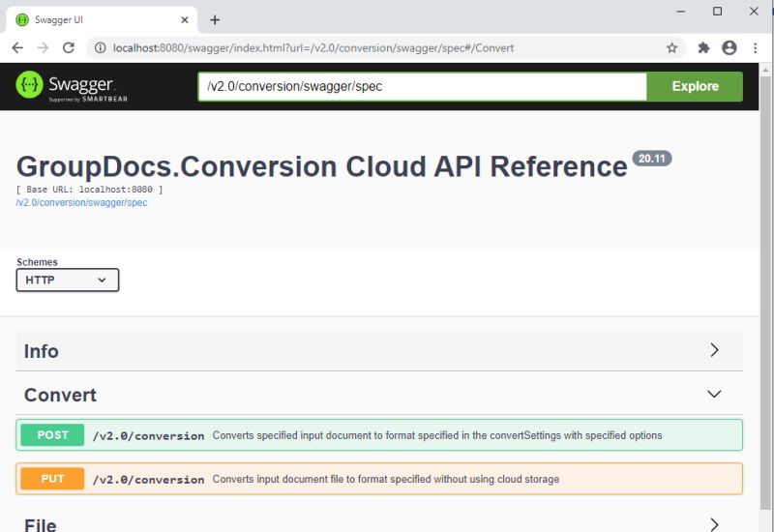774x532 pixels.
Task: Collapse the Convert section chevron
Action: [x=714, y=394]
